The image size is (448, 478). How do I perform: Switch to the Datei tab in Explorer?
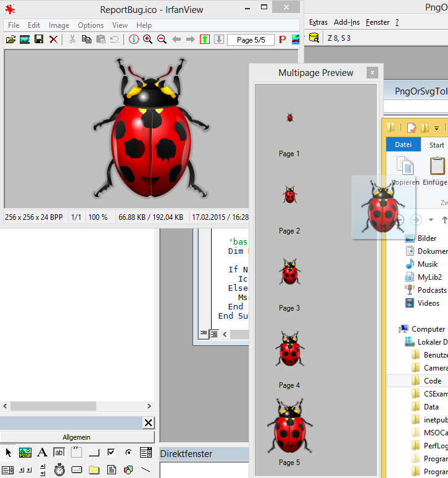[x=403, y=145]
